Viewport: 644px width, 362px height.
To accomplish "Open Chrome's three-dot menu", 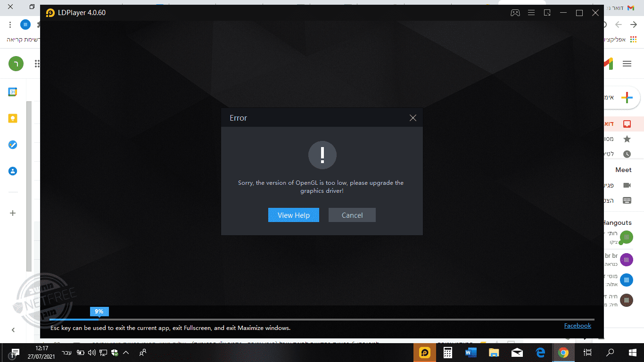I will 10,25.
